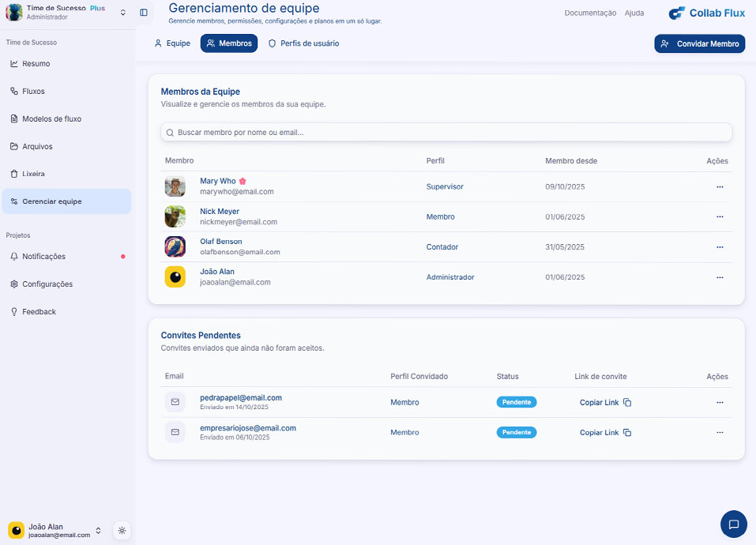The width and height of the screenshot is (756, 545).
Task: Switch to the Equipe tab
Action: tap(171, 43)
